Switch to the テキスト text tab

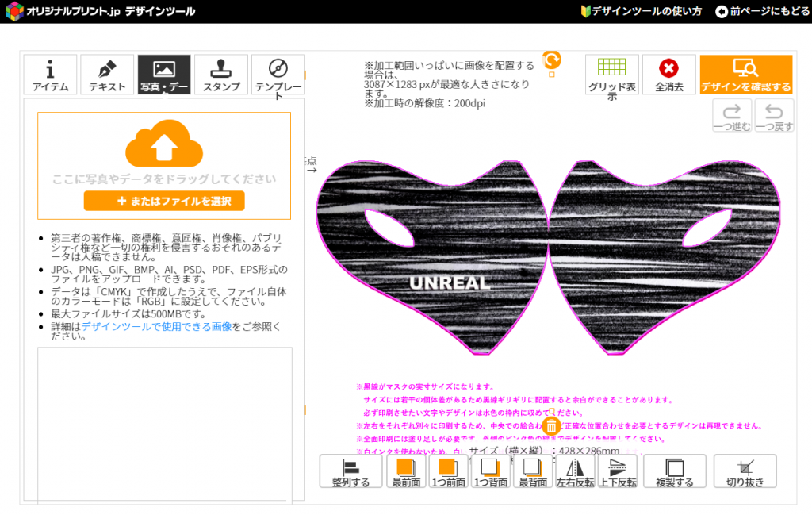[107, 75]
